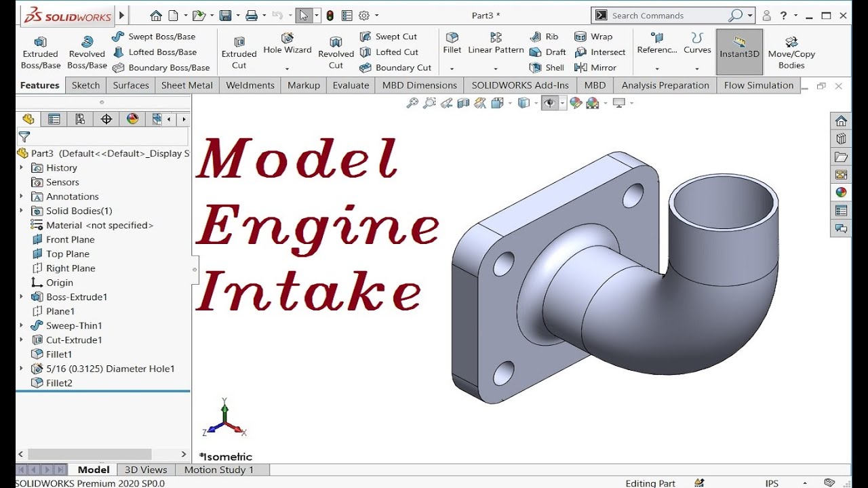Choose the Lofted Cut feature
The height and width of the screenshot is (488, 868).
[x=389, y=52]
